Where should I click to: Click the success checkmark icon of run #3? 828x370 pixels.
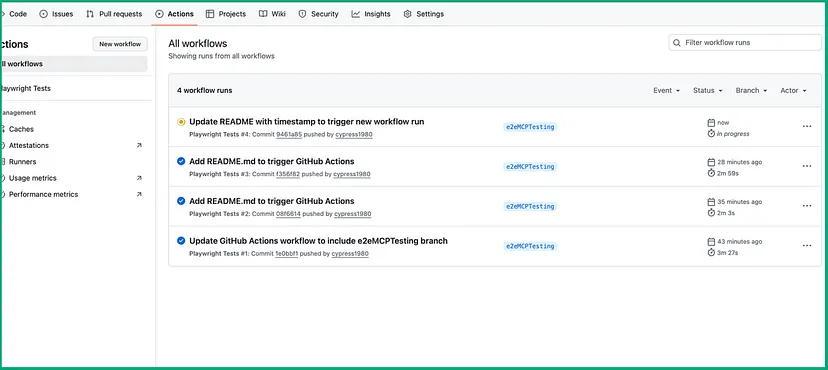(x=181, y=161)
